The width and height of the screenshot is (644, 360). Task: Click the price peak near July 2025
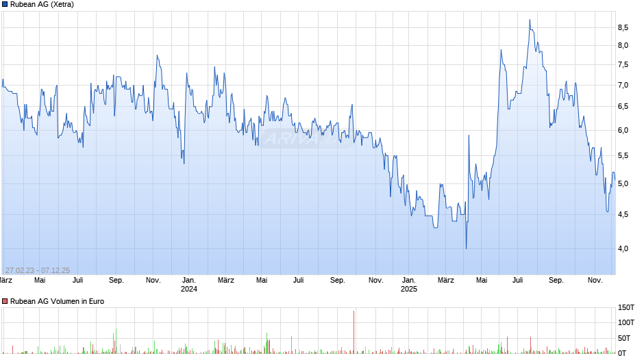click(530, 20)
